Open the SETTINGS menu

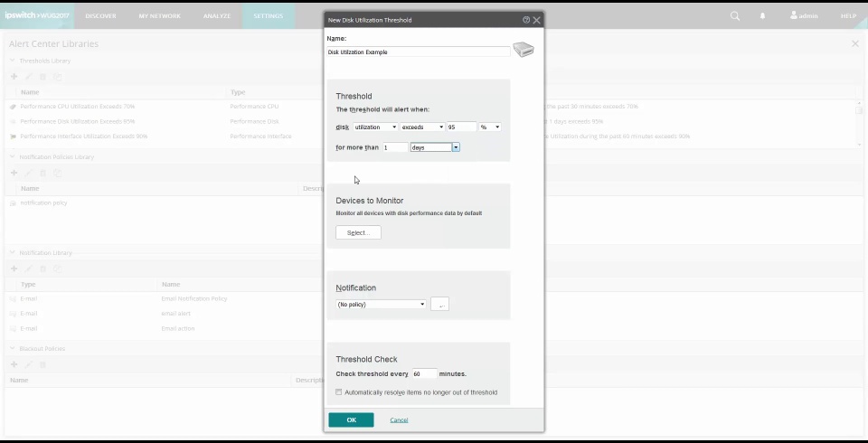coord(268,16)
